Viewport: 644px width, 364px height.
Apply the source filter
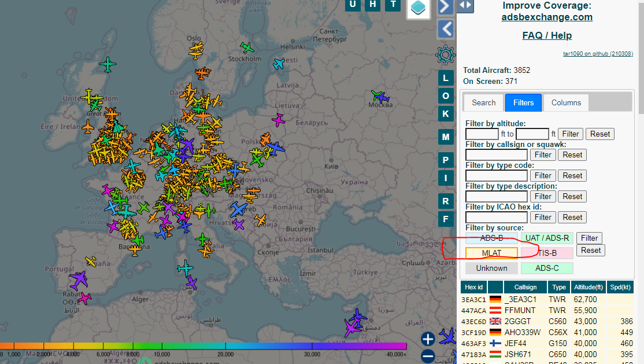[589, 238]
